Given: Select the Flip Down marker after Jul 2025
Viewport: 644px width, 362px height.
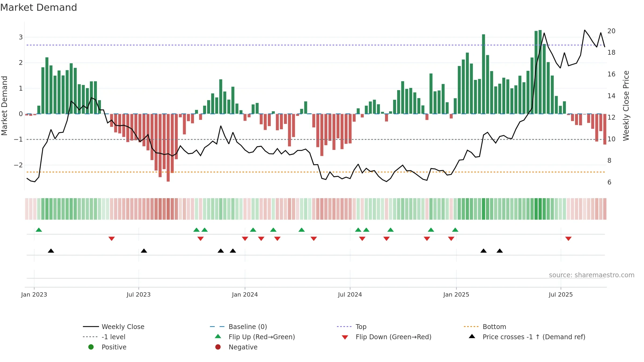Looking at the screenshot, I should (x=568, y=238).
